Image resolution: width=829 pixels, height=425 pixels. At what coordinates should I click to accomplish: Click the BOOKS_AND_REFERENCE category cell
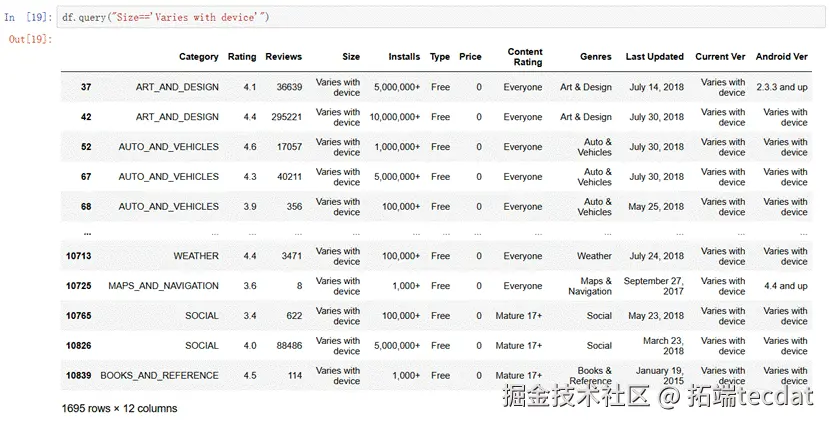point(159,375)
